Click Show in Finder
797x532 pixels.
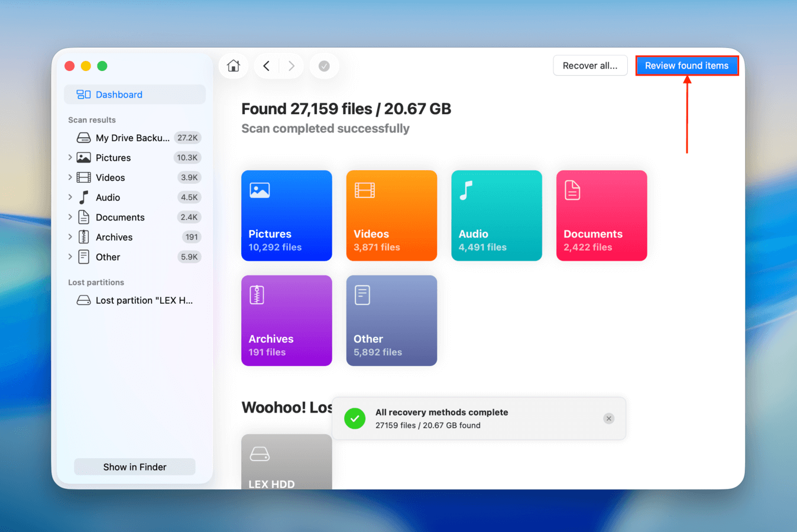(x=134, y=466)
